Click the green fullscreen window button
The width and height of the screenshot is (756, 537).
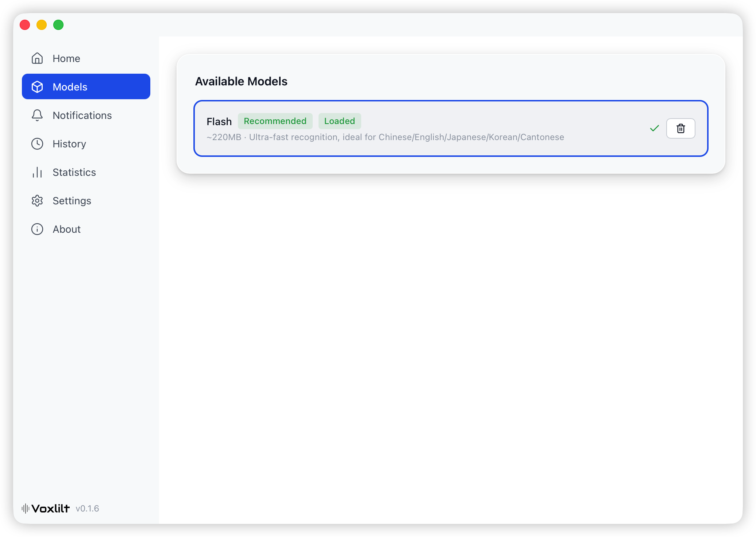pos(58,25)
